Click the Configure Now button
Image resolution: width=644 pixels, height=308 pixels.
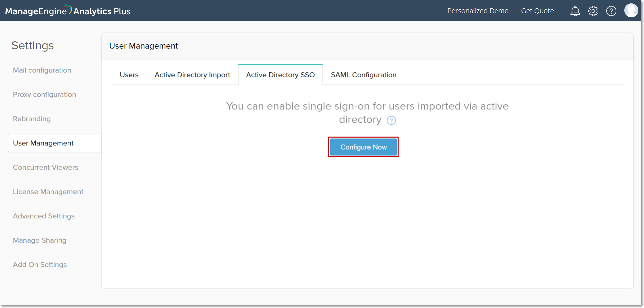[x=363, y=147]
